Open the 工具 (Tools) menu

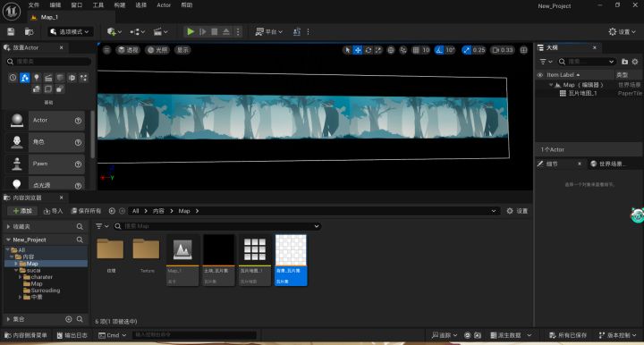(98, 5)
